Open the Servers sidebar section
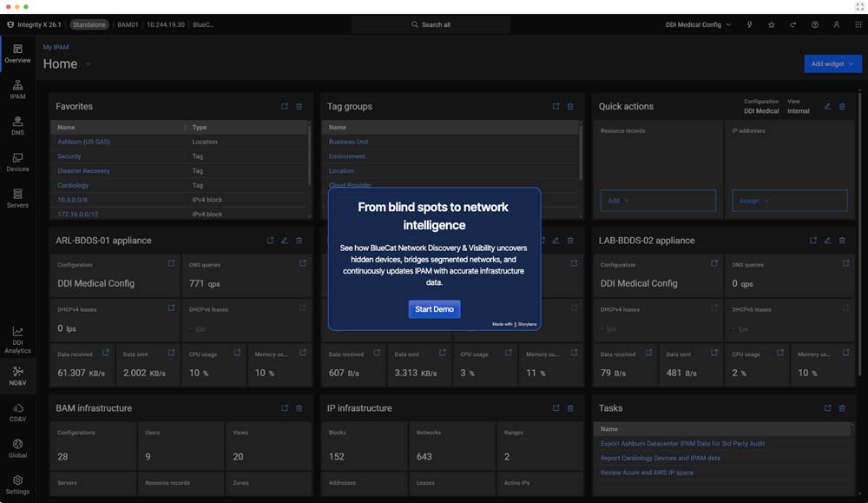 point(17,198)
